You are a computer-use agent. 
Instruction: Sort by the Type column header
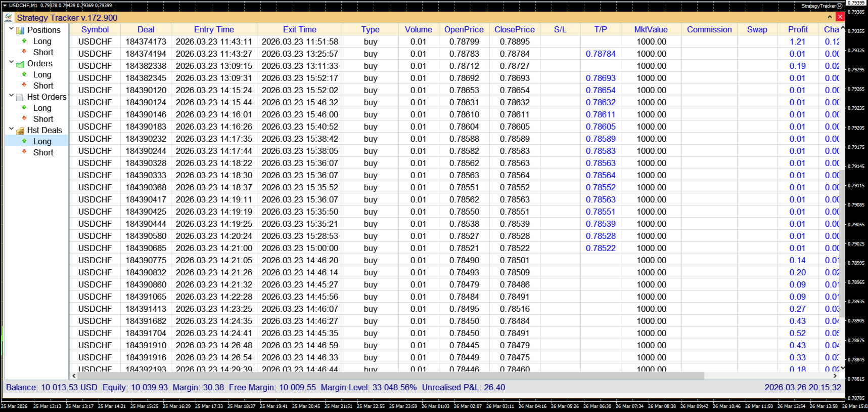pos(371,29)
